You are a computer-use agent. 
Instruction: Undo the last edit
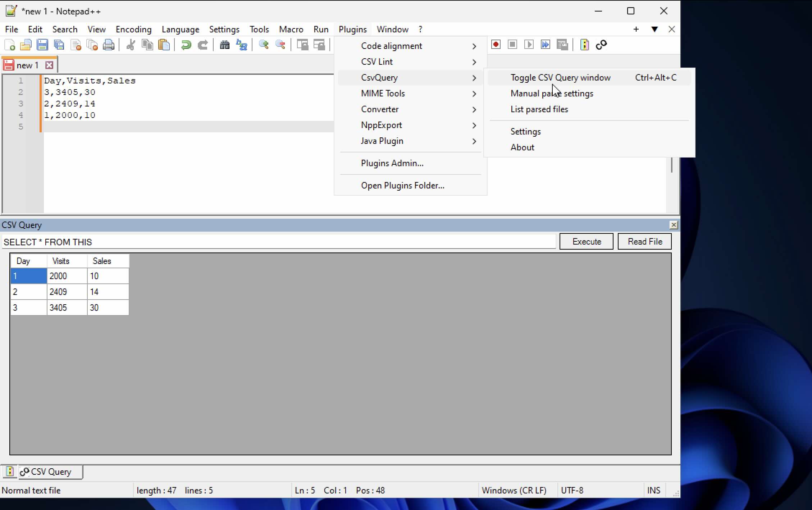[x=186, y=44]
